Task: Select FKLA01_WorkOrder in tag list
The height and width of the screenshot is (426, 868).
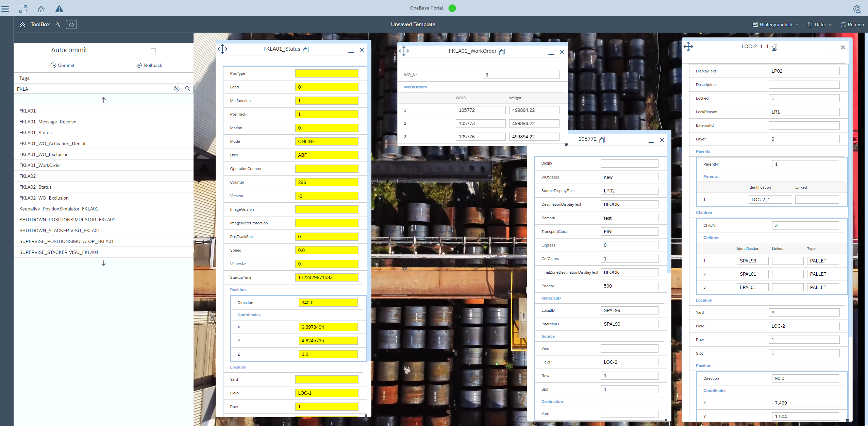Action: pyautogui.click(x=40, y=165)
